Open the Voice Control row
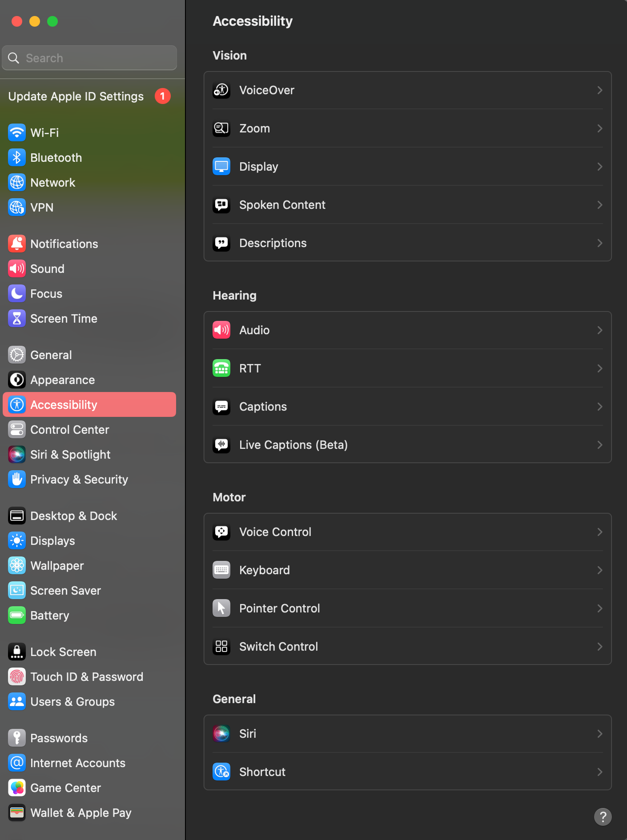Image resolution: width=627 pixels, height=840 pixels. [x=408, y=532]
